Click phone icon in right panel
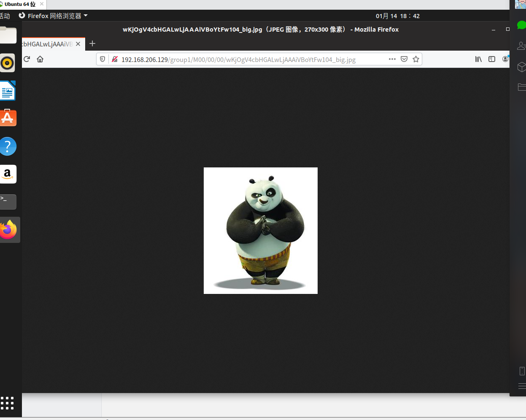Viewport: 526px width, 420px height. tap(522, 371)
